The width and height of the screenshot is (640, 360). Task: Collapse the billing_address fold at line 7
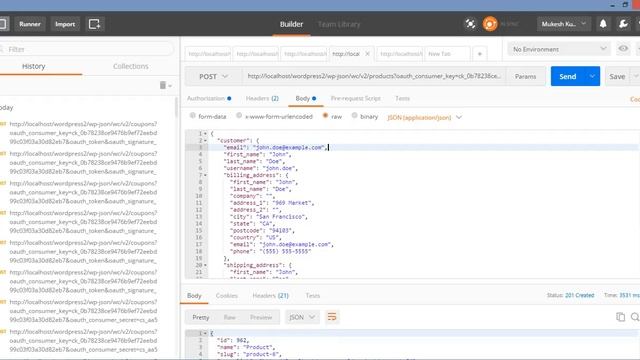tap(205, 175)
